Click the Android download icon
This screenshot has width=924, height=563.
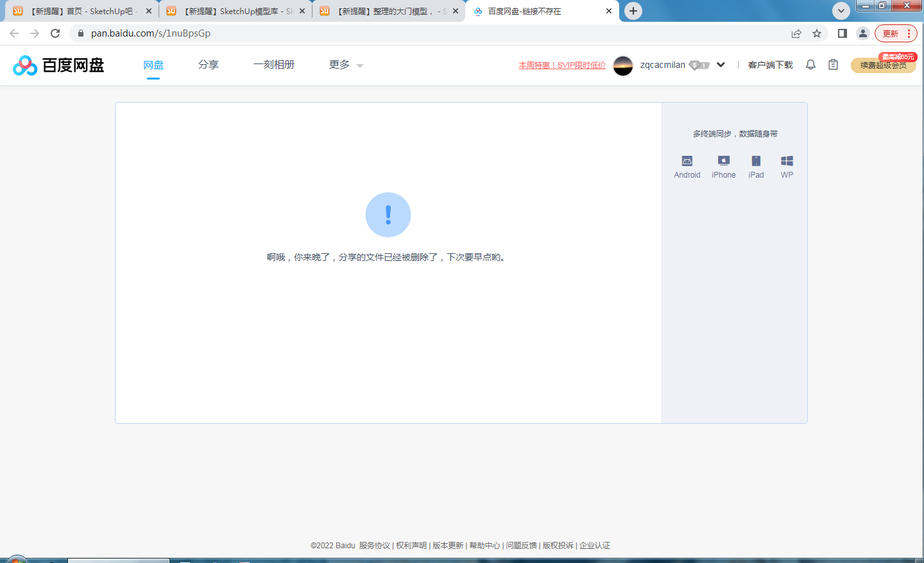687,161
